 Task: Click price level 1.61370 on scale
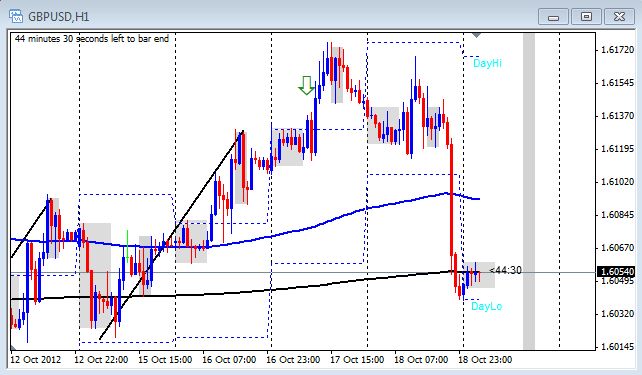click(x=617, y=116)
